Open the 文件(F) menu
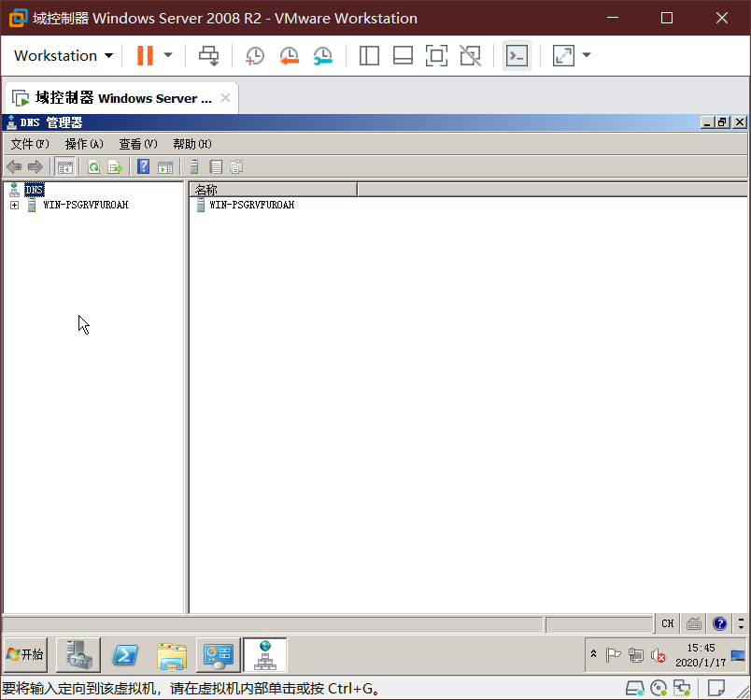 pos(30,144)
